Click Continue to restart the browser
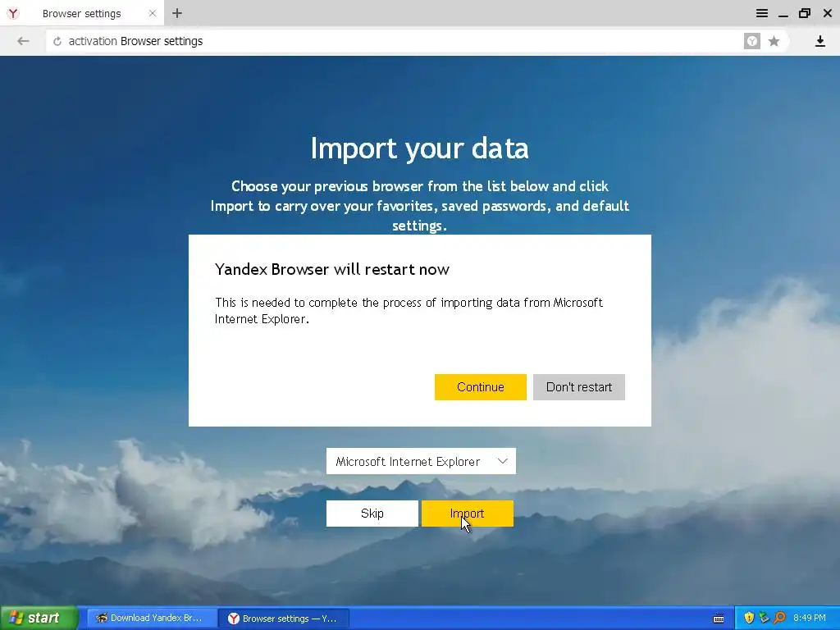Screen dimensions: 840x630 [480, 387]
